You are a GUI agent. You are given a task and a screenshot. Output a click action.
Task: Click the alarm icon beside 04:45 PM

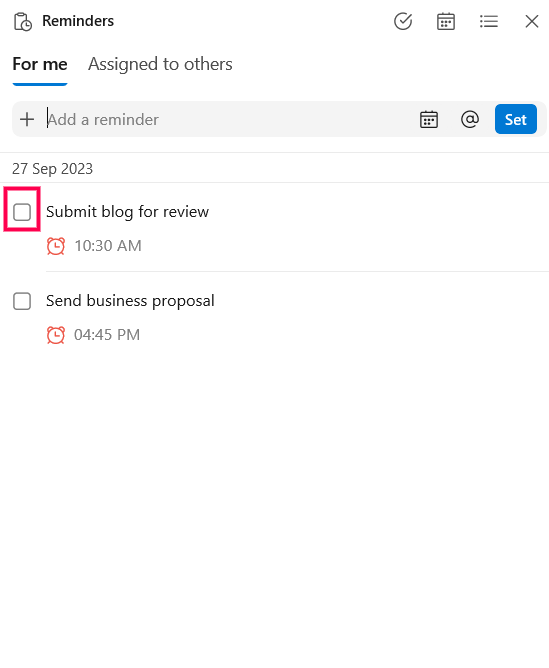(x=56, y=335)
